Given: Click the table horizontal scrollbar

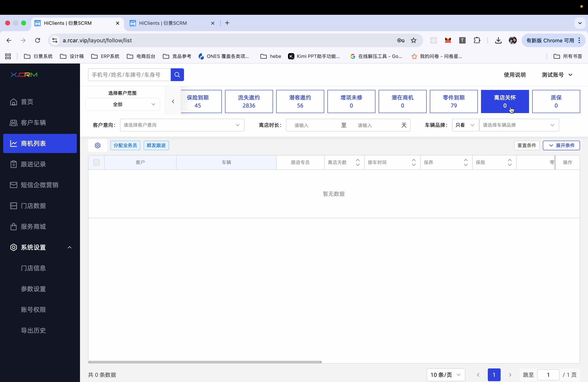Looking at the screenshot, I should 205,362.
